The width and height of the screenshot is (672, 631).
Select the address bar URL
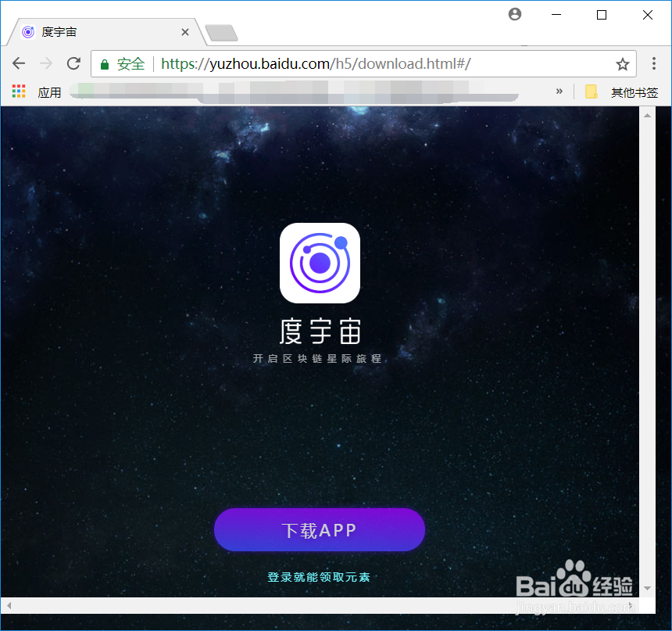(x=313, y=63)
